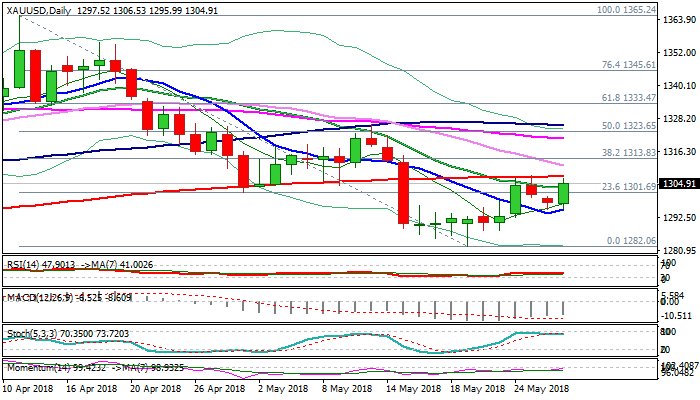The height and width of the screenshot is (400, 700).
Task: Click the large red candle in mid-May
Action: click(405, 193)
